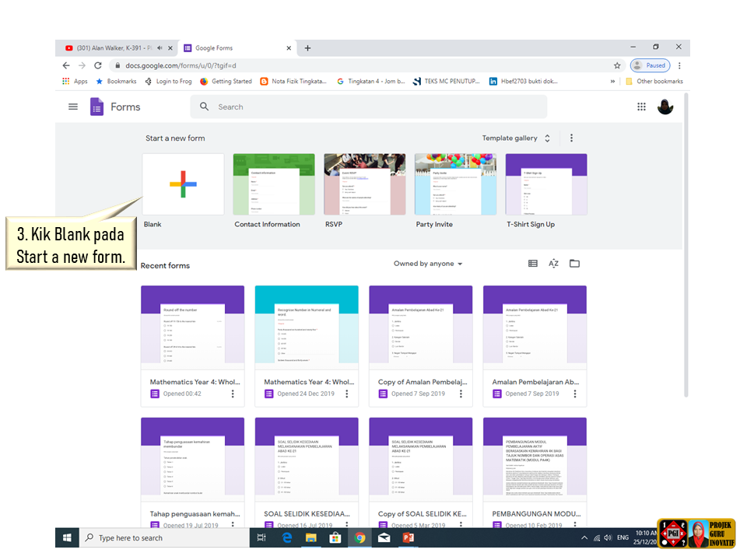Close the Google Forms tab
The image size is (747, 560).
pyautogui.click(x=289, y=47)
